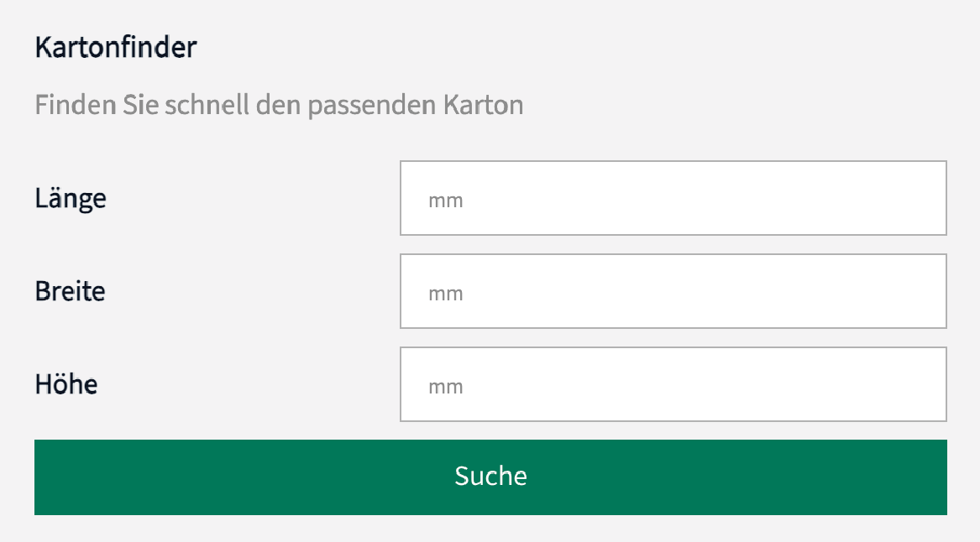The height and width of the screenshot is (542, 980).
Task: Click the Breite label
Action: [70, 291]
